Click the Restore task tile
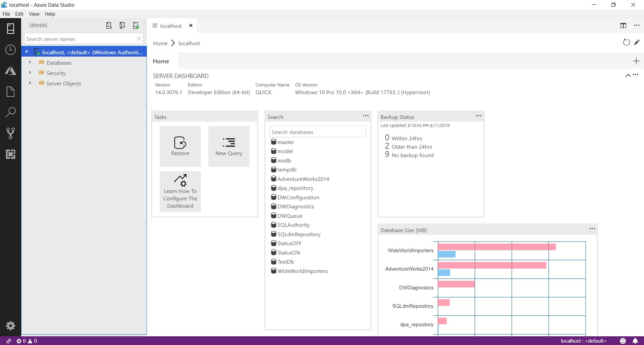The width and height of the screenshot is (644, 345). [180, 146]
